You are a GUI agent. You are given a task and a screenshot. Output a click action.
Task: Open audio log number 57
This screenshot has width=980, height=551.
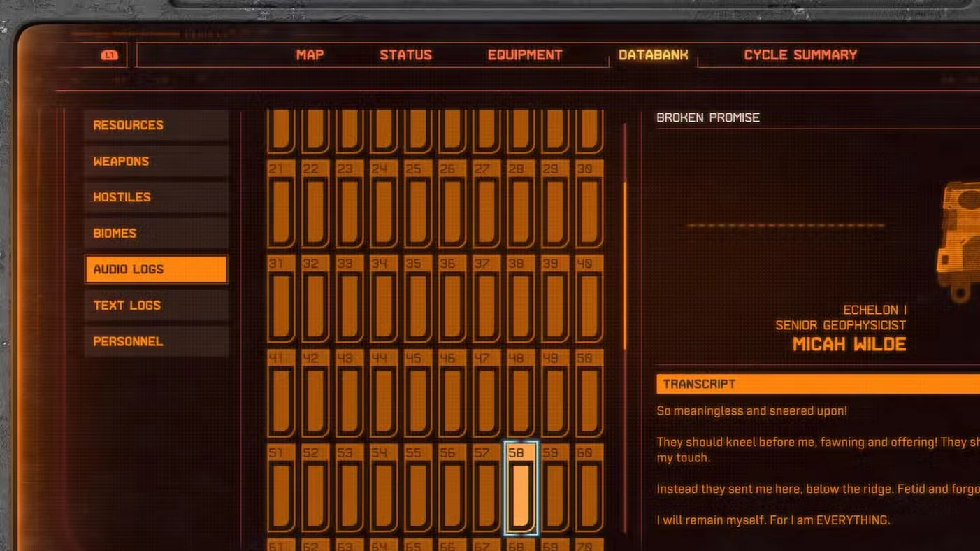click(487, 488)
